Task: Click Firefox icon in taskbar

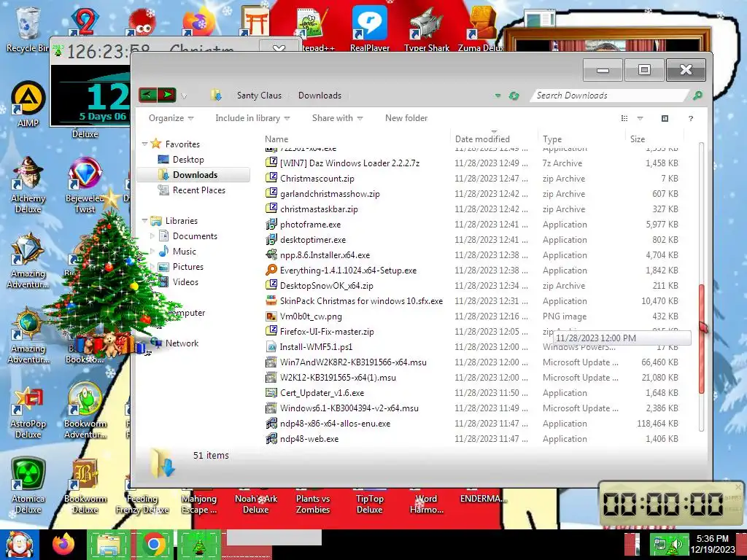Action: click(63, 544)
